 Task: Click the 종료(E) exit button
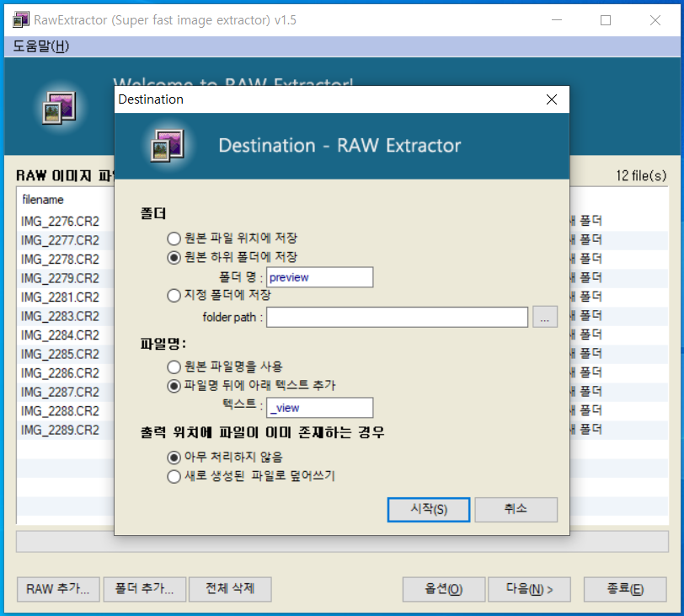[625, 589]
